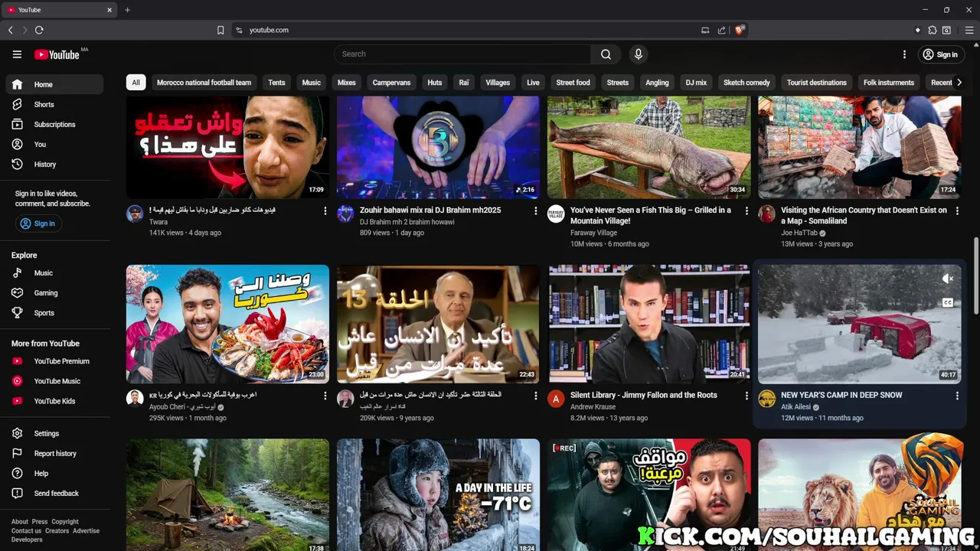
Task: Select the Campervans filter chip
Action: (391, 83)
